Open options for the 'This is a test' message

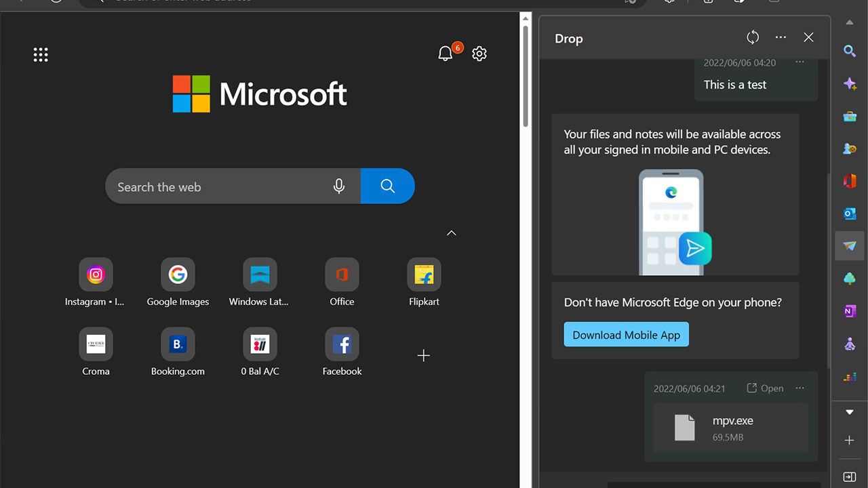800,62
